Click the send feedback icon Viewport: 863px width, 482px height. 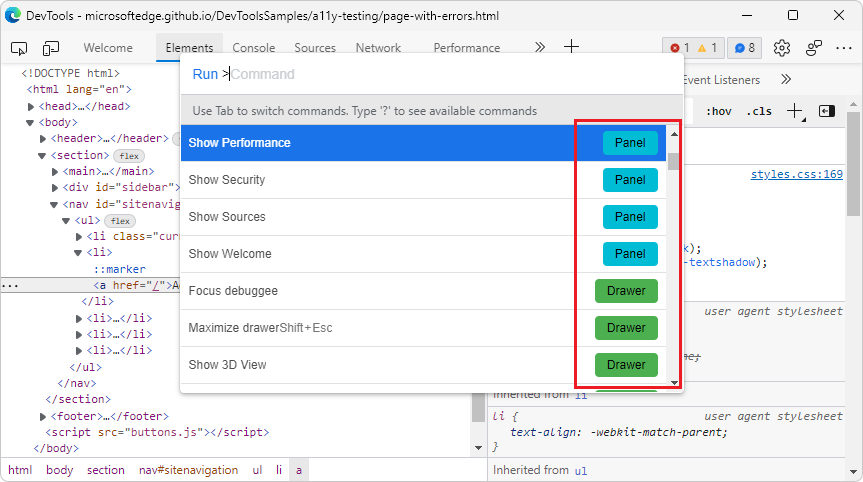click(813, 48)
